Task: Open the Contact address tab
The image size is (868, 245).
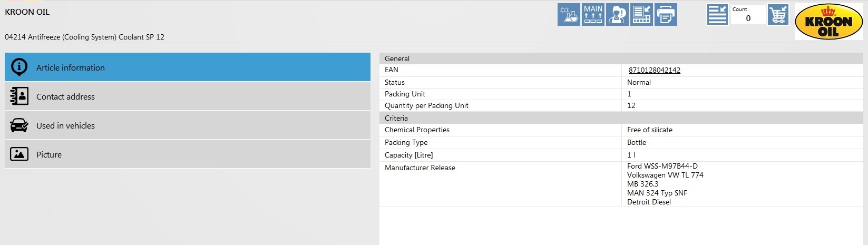Action: [x=188, y=96]
